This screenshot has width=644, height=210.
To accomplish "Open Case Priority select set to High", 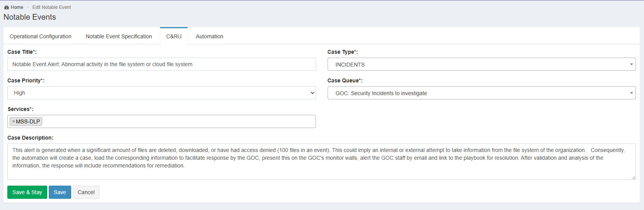I will click(161, 93).
